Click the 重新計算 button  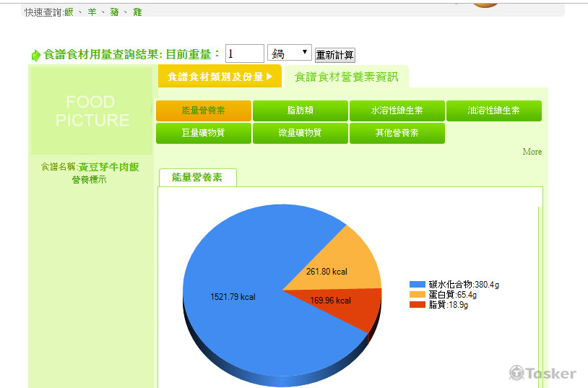(334, 55)
